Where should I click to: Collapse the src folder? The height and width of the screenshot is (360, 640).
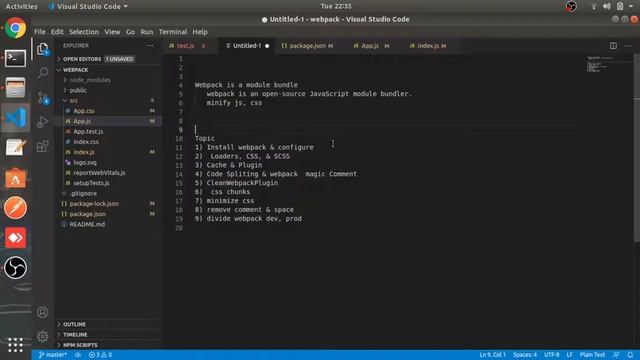(x=73, y=100)
